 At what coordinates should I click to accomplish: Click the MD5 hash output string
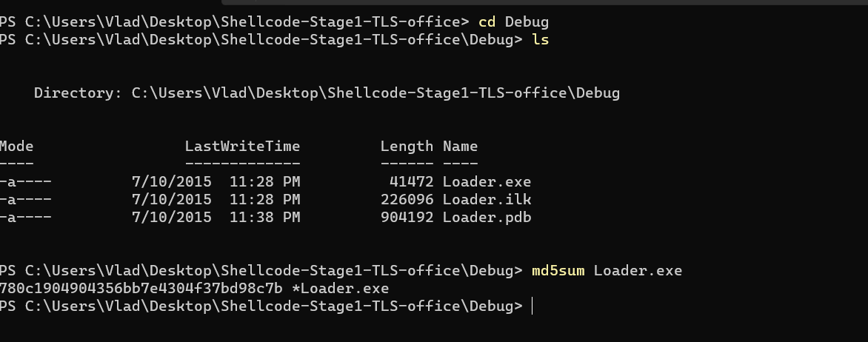tap(141, 288)
